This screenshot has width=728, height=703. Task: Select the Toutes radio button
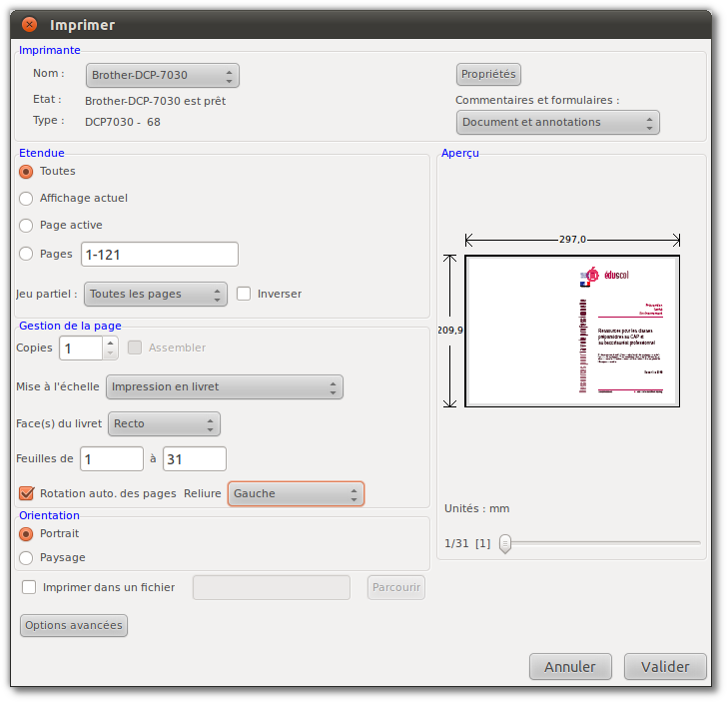[27, 172]
